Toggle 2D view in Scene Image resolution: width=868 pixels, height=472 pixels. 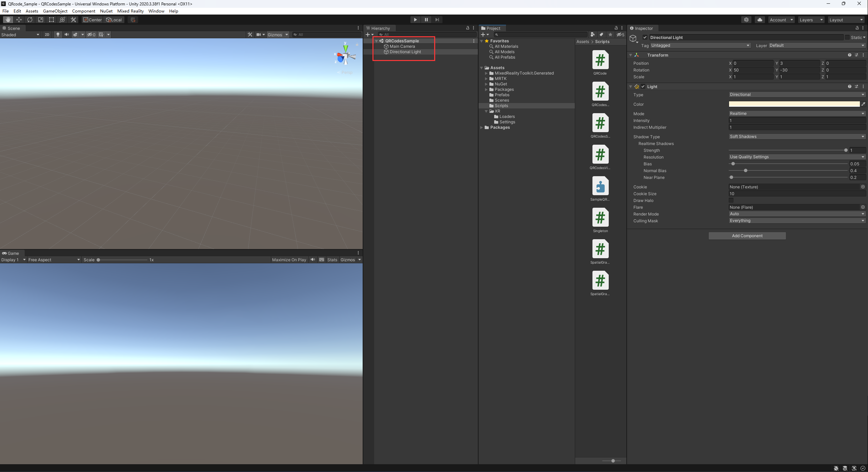click(47, 35)
